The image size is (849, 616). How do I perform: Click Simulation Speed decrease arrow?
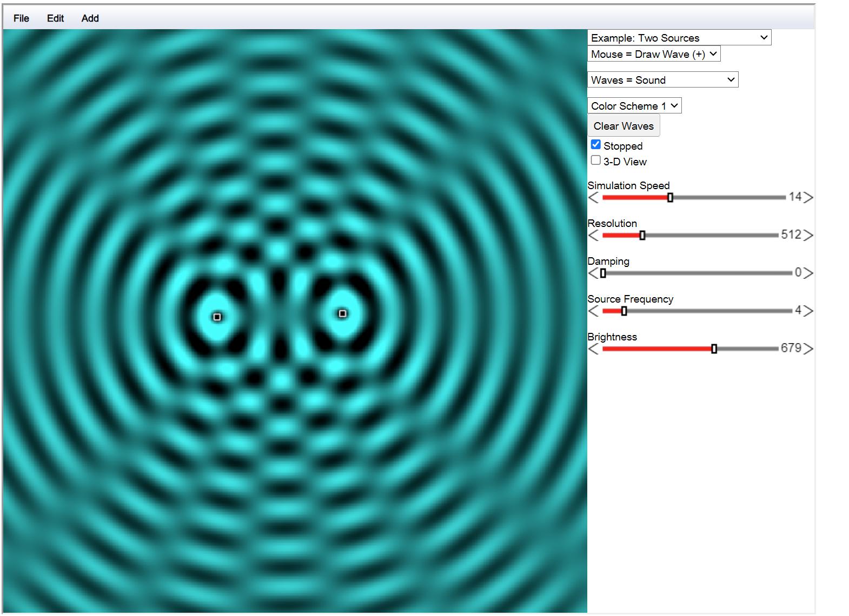[x=594, y=198]
